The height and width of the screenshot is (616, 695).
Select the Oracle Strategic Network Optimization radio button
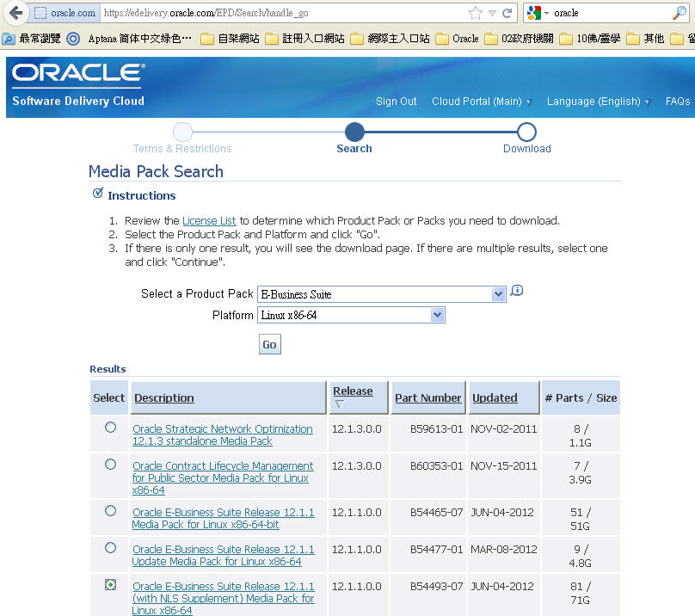(x=108, y=428)
